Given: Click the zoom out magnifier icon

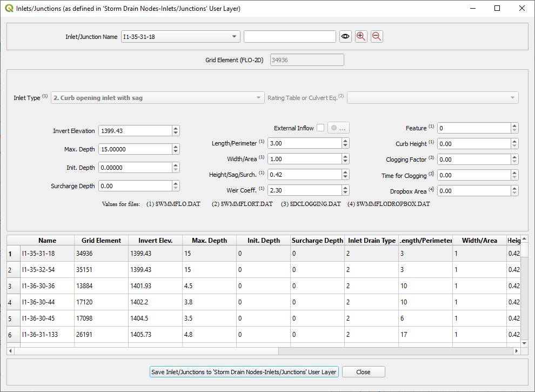Looking at the screenshot, I should 377,36.
